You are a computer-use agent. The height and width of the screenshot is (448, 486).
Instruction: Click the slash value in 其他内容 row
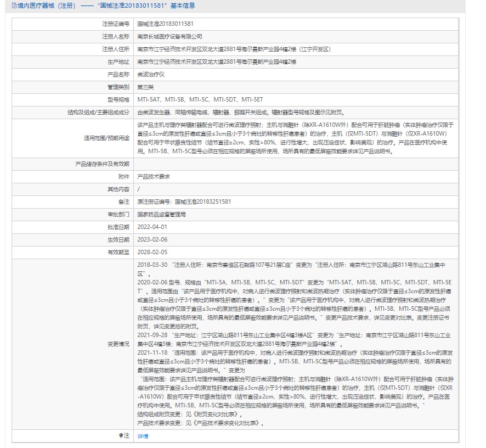pos(139,189)
